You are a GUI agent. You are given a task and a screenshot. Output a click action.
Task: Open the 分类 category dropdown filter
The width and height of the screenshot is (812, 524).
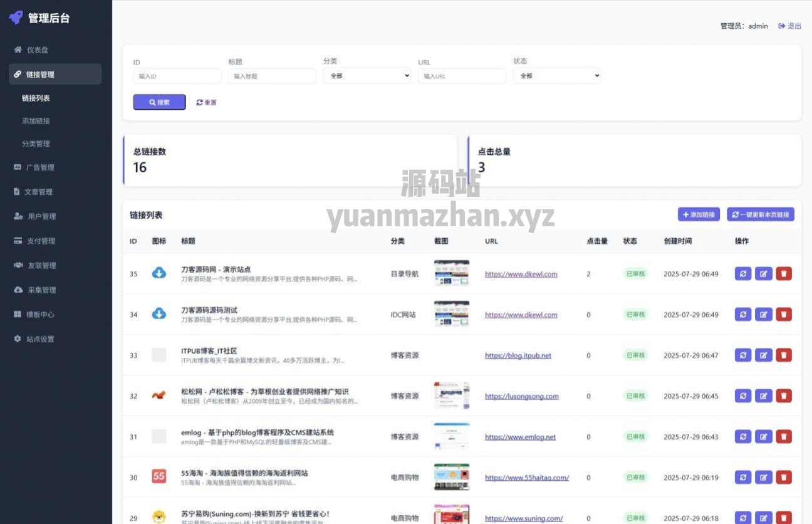[x=367, y=76]
